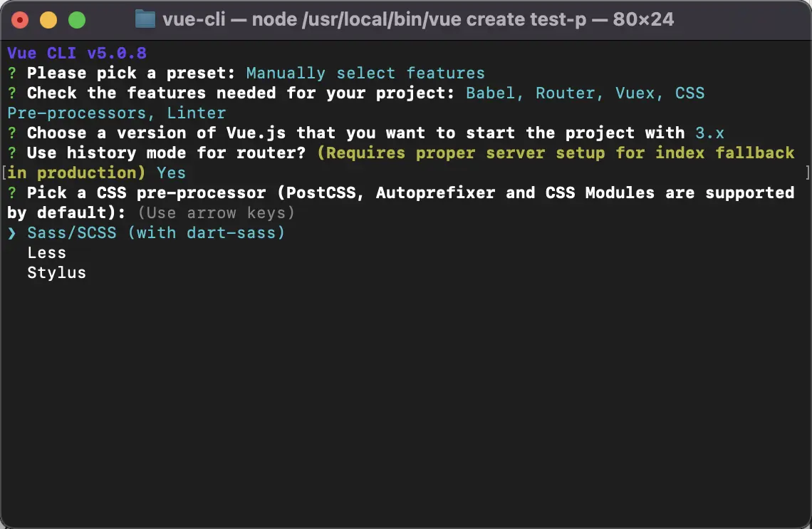Click the "Yes" history mode answer
Viewport: 812px width, 529px height.
(171, 173)
